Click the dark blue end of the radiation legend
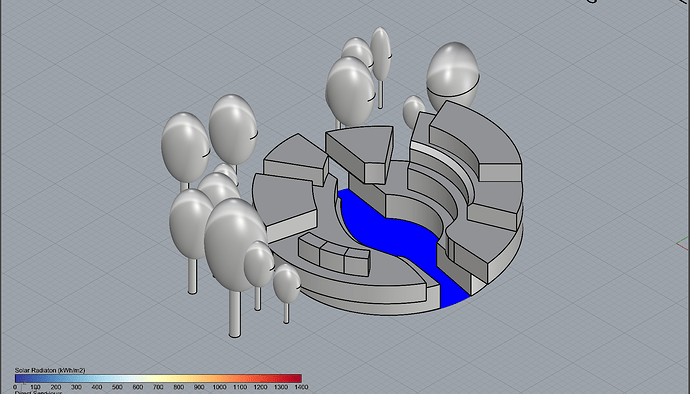This screenshot has width=690, height=394. 21,378
